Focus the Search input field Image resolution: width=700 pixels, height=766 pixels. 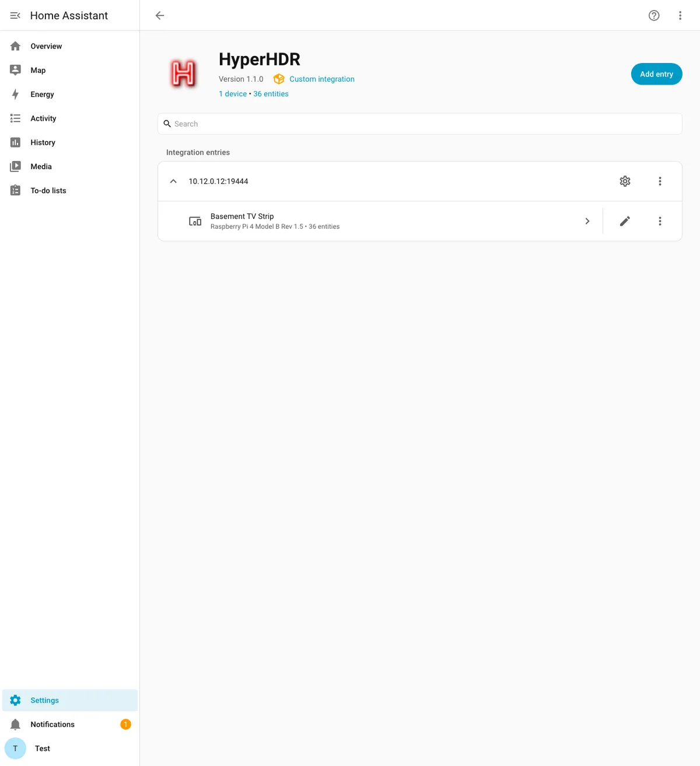pyautogui.click(x=420, y=124)
